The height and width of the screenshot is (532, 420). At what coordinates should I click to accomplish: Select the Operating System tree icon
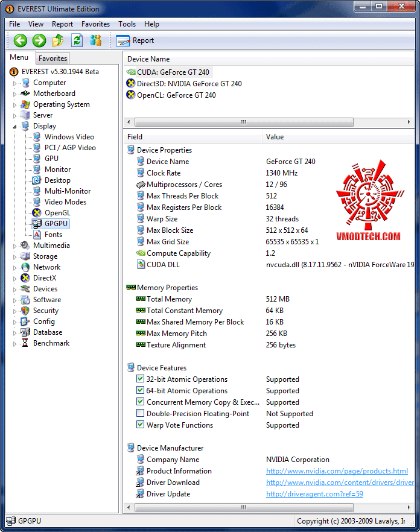click(25, 104)
